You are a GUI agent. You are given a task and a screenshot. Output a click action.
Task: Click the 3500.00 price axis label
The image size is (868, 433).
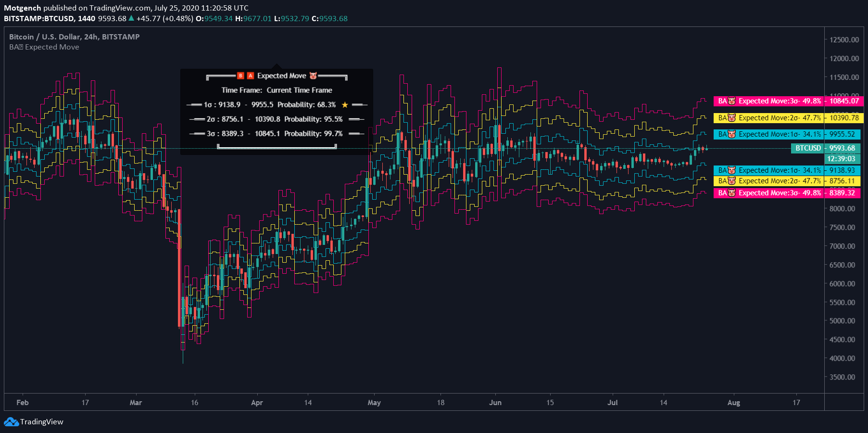pos(842,377)
